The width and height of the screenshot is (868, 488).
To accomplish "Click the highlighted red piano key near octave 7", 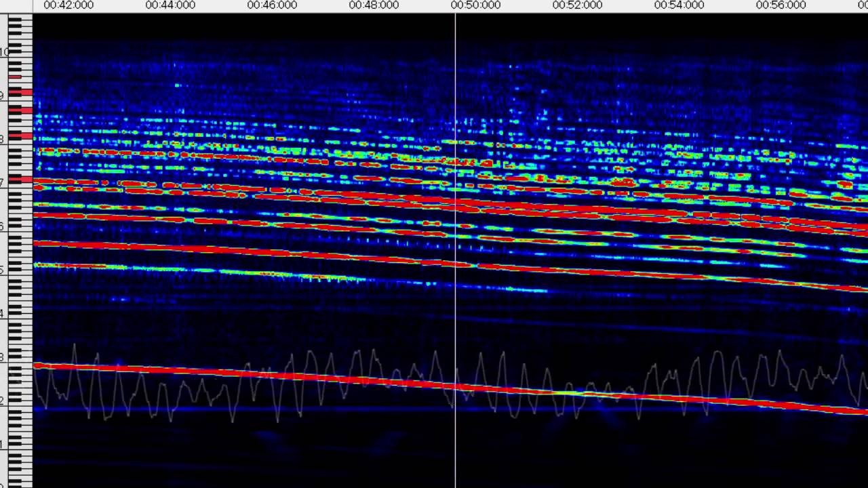I will coord(20,180).
